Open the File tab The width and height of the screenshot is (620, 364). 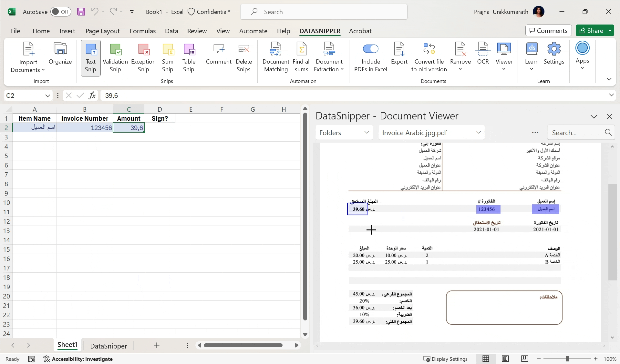(x=15, y=31)
